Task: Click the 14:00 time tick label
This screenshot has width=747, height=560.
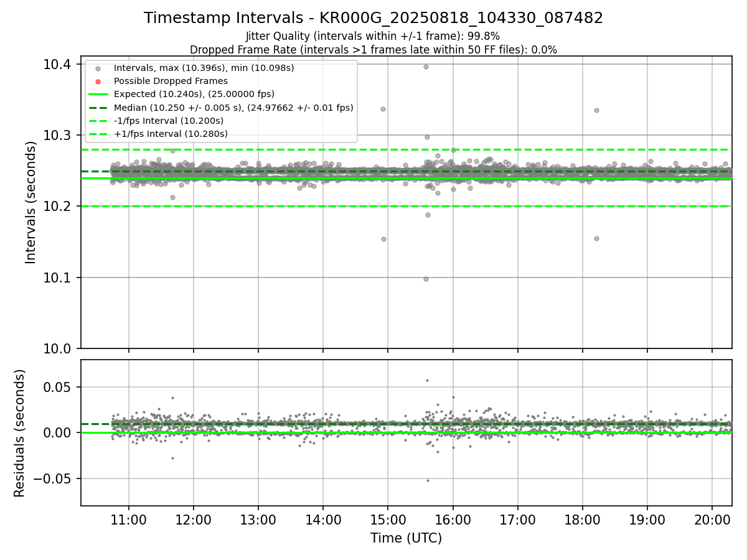Action: pyautogui.click(x=323, y=518)
